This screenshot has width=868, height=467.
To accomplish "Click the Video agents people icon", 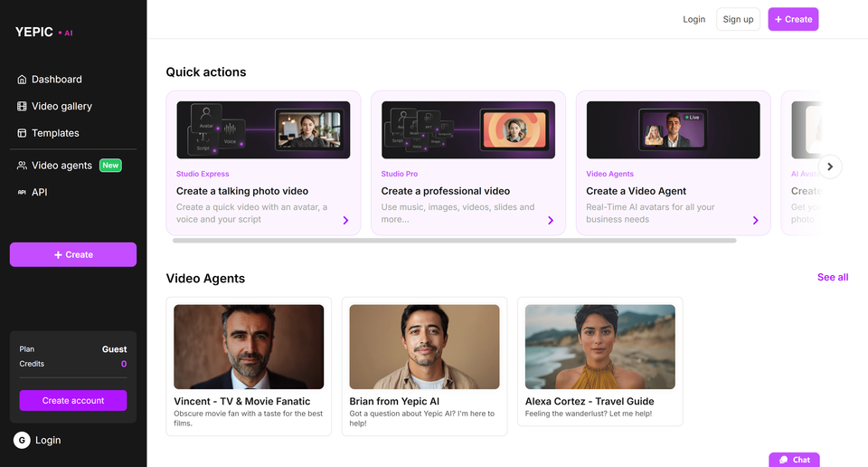I will point(22,166).
